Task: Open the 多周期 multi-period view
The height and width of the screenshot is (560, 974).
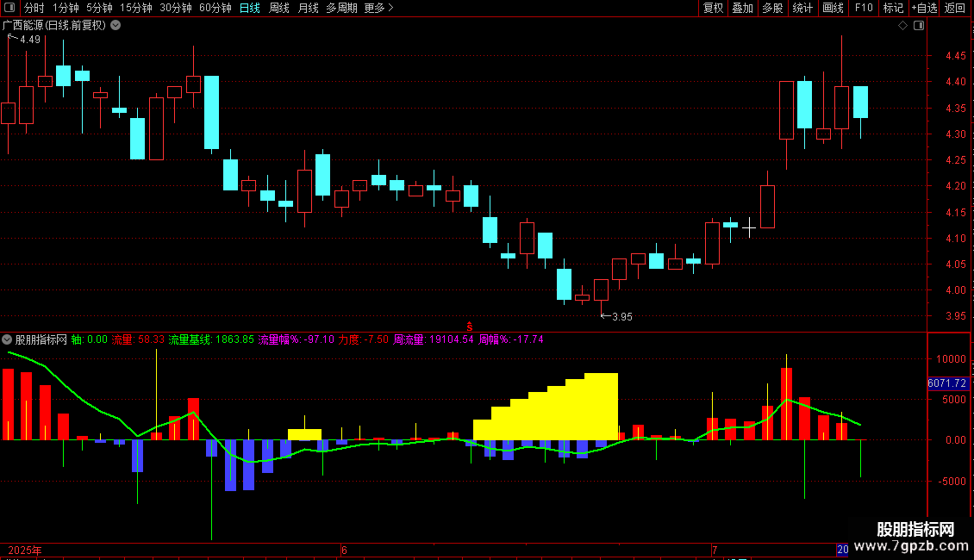Action: click(x=341, y=8)
